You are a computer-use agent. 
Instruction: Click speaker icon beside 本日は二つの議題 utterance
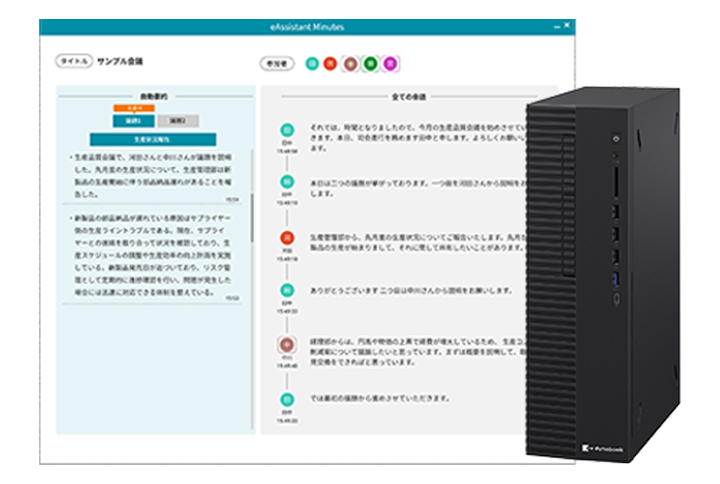288,183
